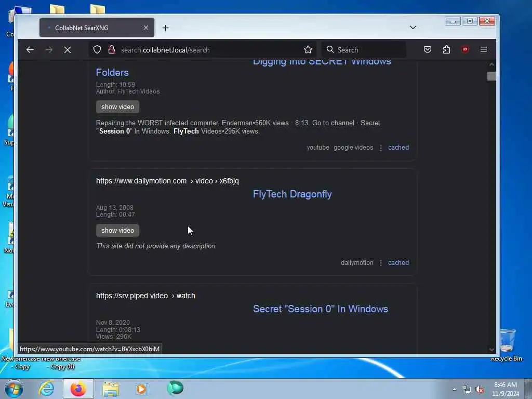The height and width of the screenshot is (399, 532).
Task: Open the options dots beside google videos
Action: pyautogui.click(x=381, y=148)
